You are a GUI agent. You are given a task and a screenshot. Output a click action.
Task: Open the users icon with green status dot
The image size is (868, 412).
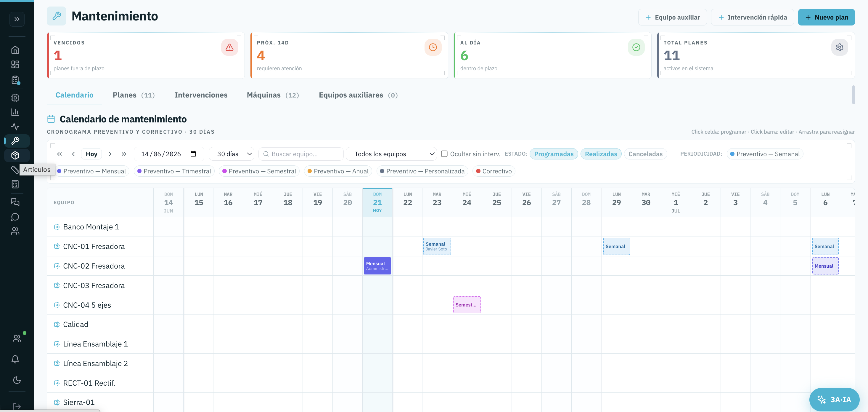pos(17,338)
